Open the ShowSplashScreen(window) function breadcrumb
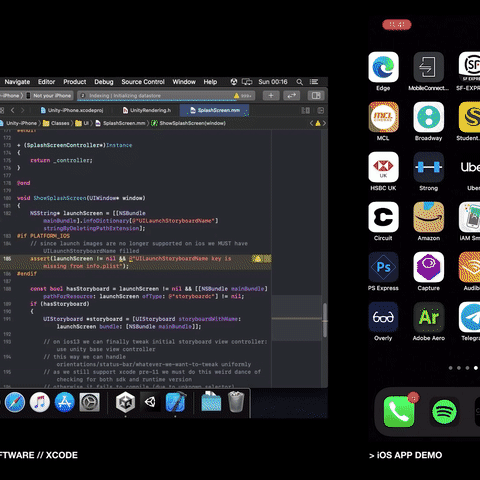Screen dimensions: 480x480 click(189, 123)
